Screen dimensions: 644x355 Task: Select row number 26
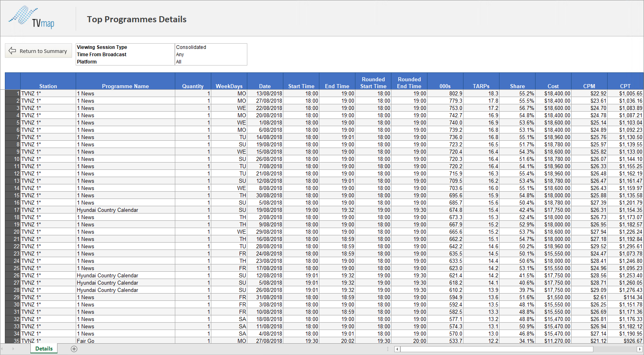(x=13, y=275)
